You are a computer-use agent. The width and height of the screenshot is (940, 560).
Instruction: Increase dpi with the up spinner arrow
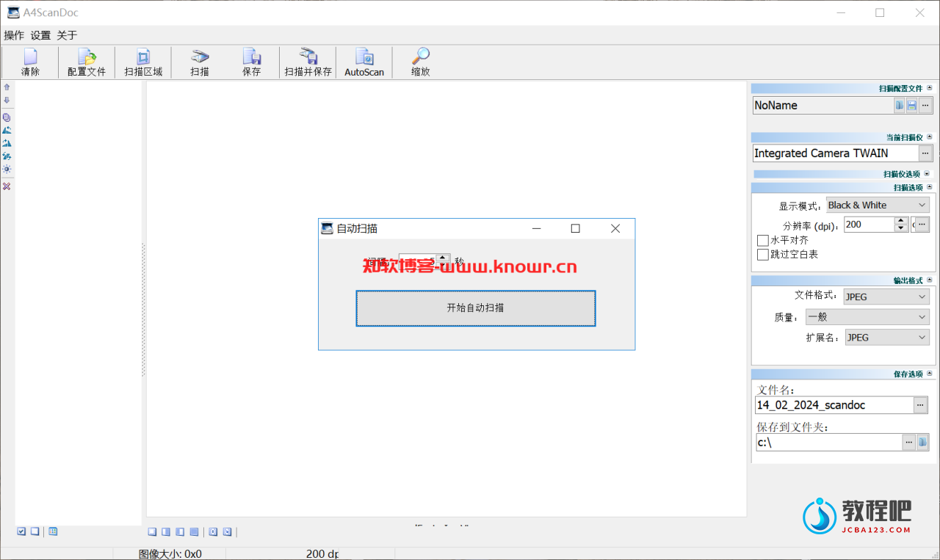pos(901,221)
